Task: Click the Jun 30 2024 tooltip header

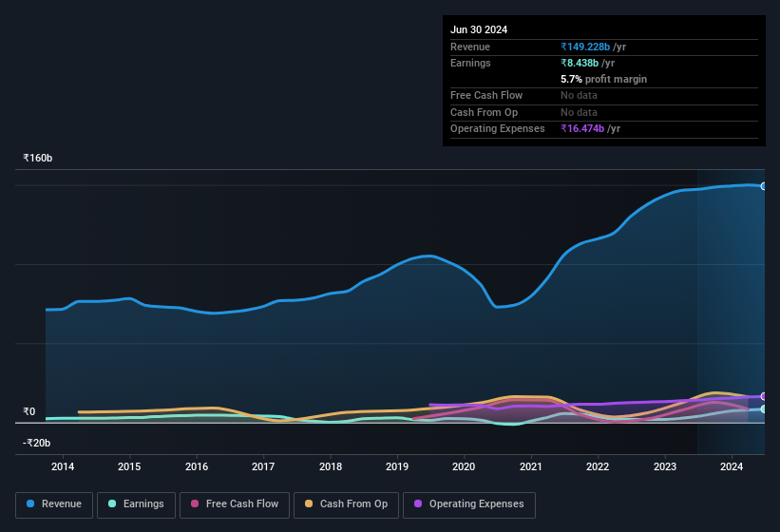Action: pos(479,29)
